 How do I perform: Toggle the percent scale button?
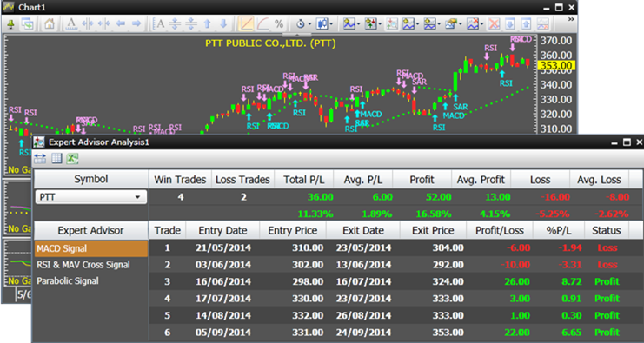point(279,23)
